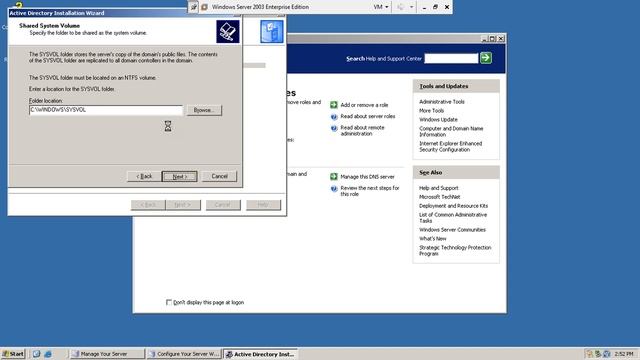This screenshot has height=360, width=640.
Task: Open the Add or remove a role link
Action: pos(364,105)
